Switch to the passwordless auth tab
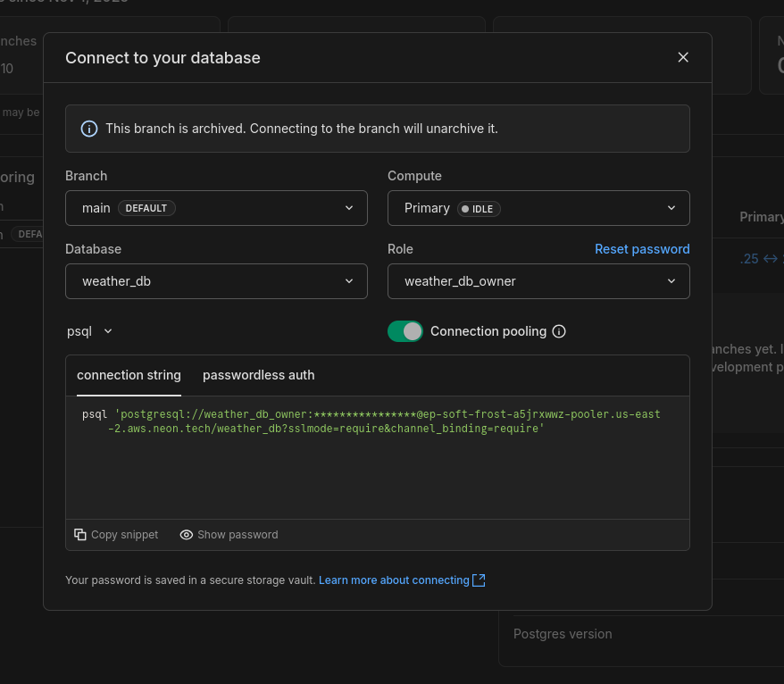The image size is (784, 684). pyautogui.click(x=258, y=375)
